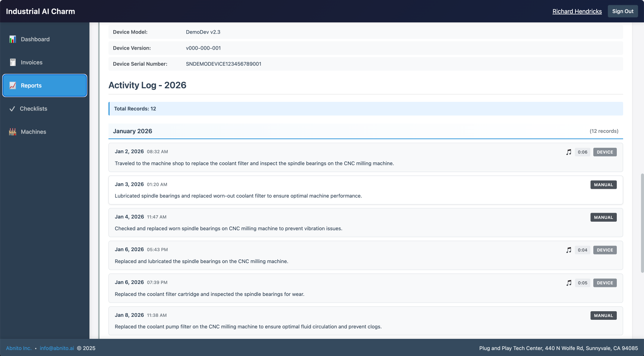Select the Checklists checkmark icon
Screen dimensions: 644x356
pos(12,109)
